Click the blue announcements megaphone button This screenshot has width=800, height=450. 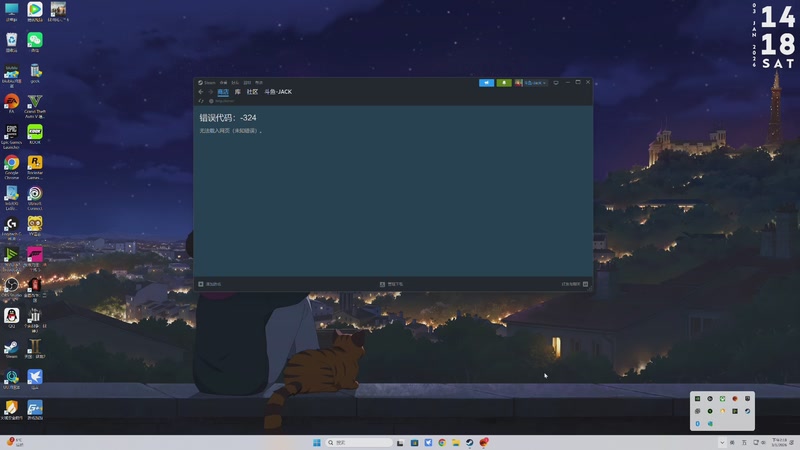[486, 83]
